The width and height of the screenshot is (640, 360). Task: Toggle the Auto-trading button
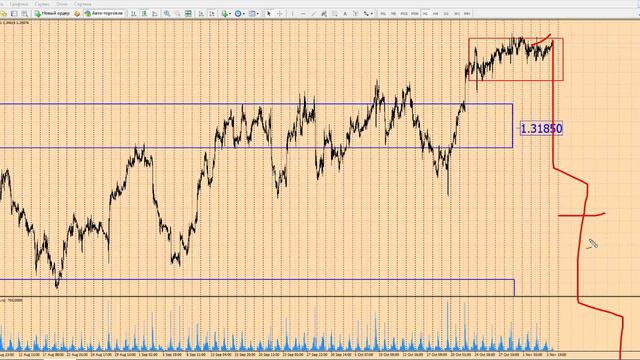pos(104,13)
